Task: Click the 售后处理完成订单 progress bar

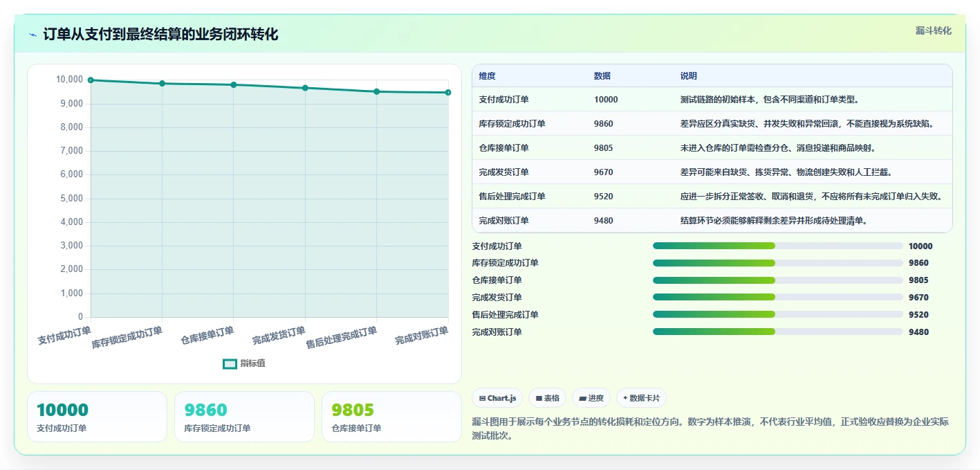Action: (778, 314)
